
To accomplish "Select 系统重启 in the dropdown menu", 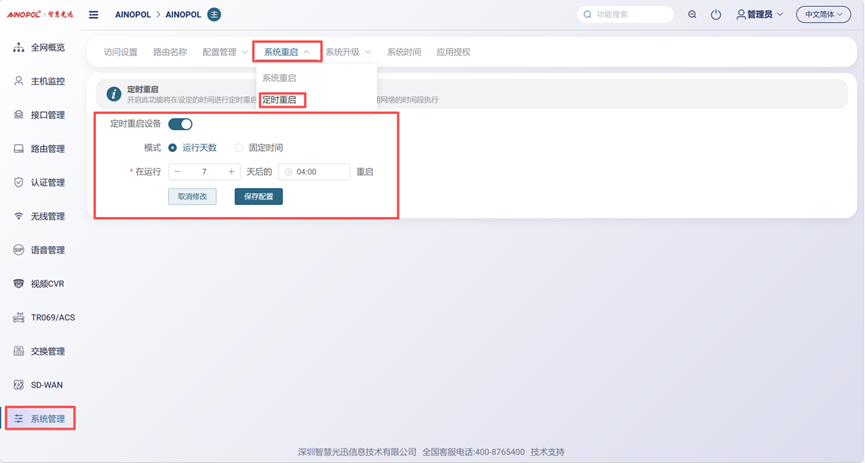I will 279,78.
